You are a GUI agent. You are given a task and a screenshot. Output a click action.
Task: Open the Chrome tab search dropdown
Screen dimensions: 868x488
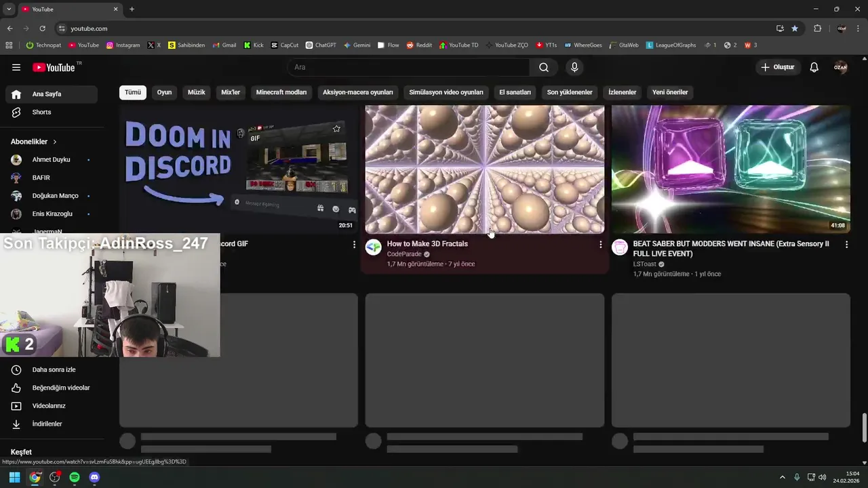coord(9,9)
